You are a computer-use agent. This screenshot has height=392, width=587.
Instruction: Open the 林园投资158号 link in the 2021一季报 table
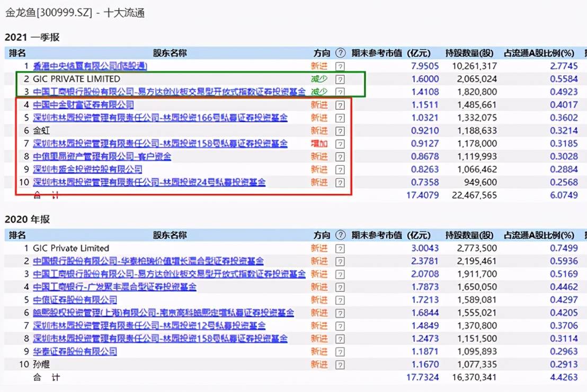(160, 144)
